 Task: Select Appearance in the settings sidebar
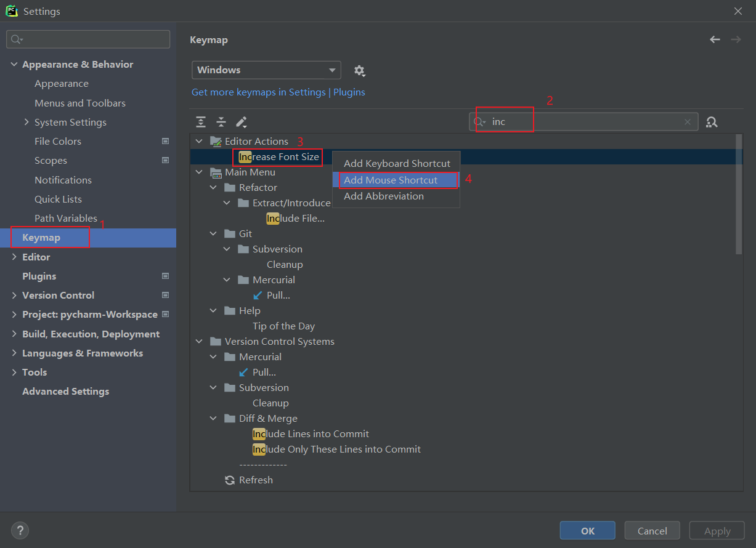click(x=62, y=84)
